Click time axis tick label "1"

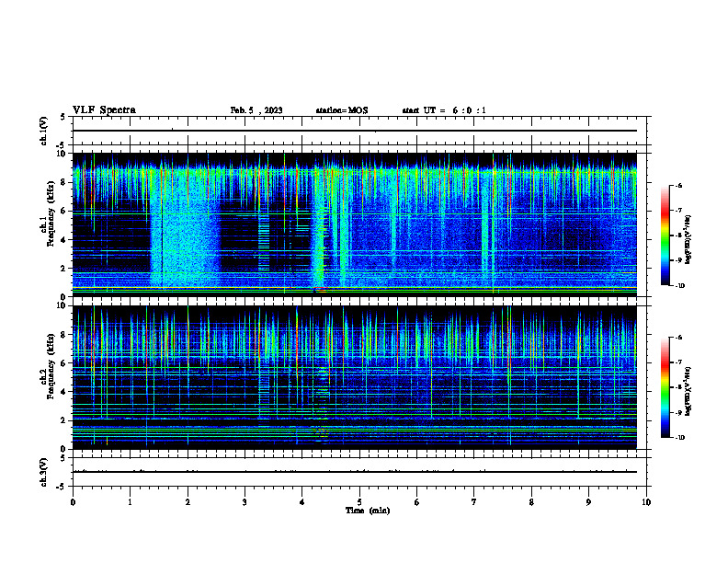coord(130,502)
